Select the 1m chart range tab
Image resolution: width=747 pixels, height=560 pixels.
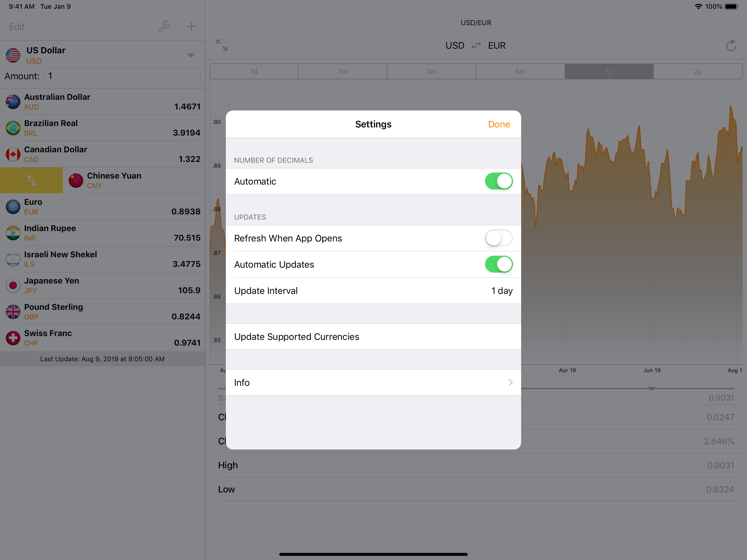(342, 71)
